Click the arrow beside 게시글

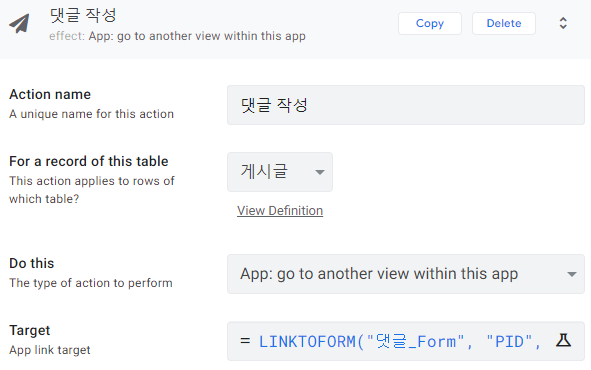tap(320, 173)
